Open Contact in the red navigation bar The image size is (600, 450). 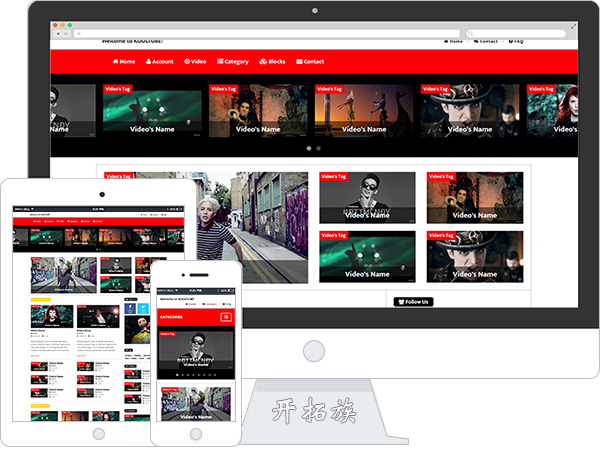pyautogui.click(x=310, y=62)
